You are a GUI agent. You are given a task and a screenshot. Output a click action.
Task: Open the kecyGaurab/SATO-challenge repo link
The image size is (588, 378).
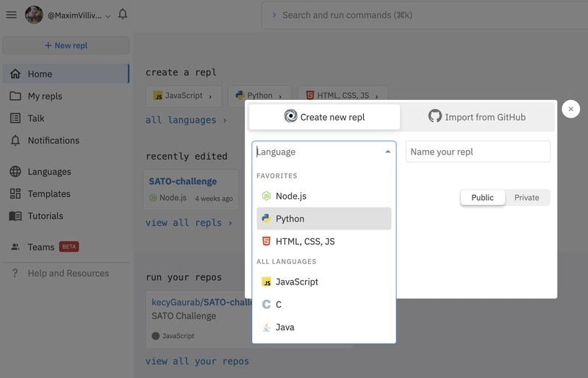201,302
